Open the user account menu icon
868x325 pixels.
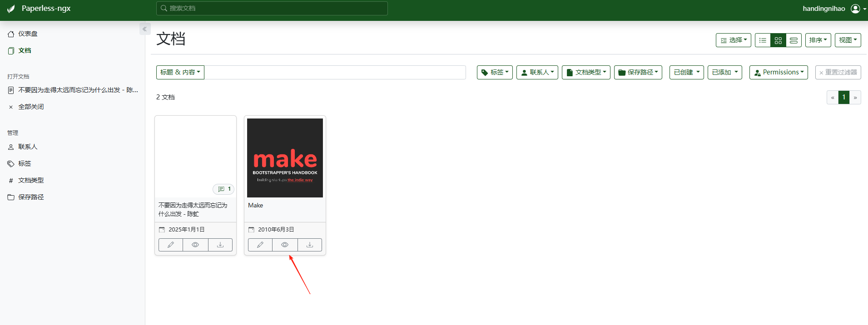[856, 9]
